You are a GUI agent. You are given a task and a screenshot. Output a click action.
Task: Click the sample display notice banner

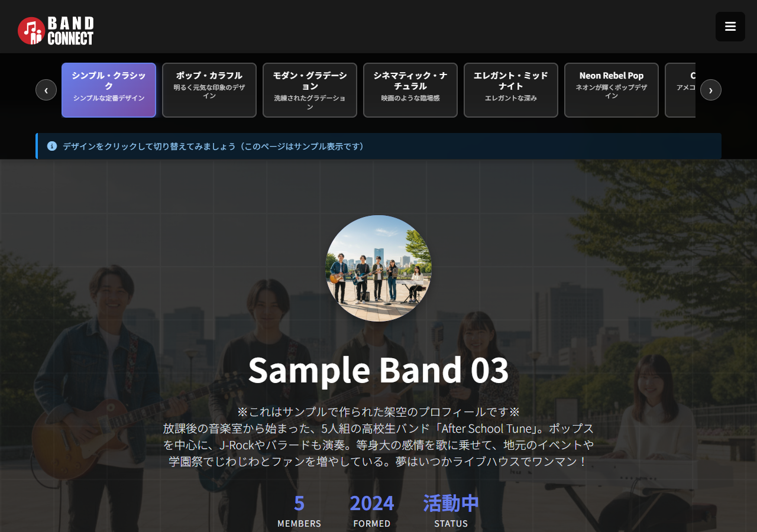(x=378, y=147)
